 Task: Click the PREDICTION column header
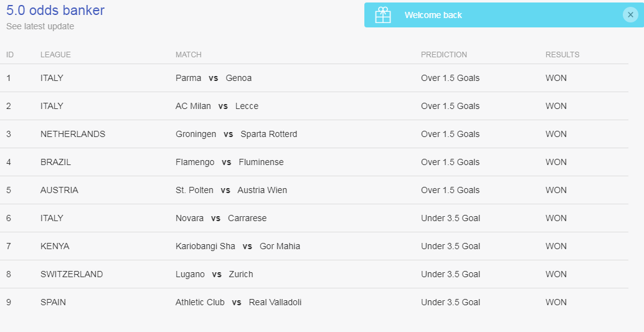tap(444, 55)
